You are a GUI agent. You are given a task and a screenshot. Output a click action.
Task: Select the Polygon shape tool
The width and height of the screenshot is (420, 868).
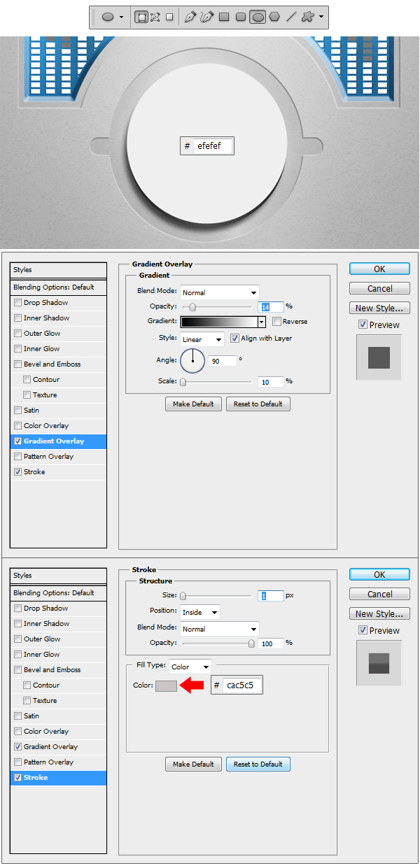(274, 17)
